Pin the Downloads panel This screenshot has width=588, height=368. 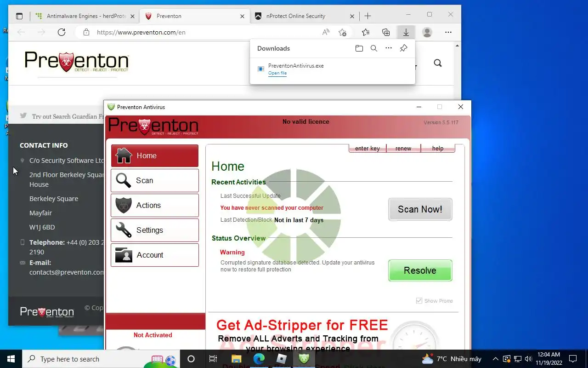point(403,48)
